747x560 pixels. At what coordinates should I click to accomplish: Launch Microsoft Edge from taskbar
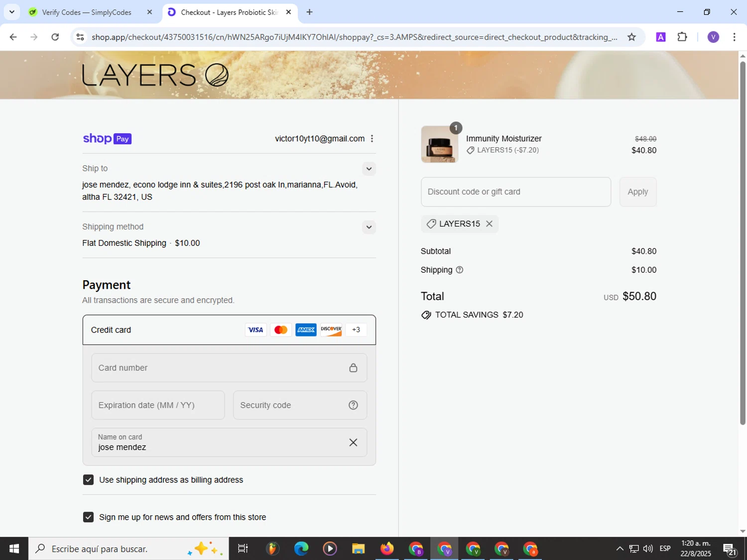[x=301, y=549]
